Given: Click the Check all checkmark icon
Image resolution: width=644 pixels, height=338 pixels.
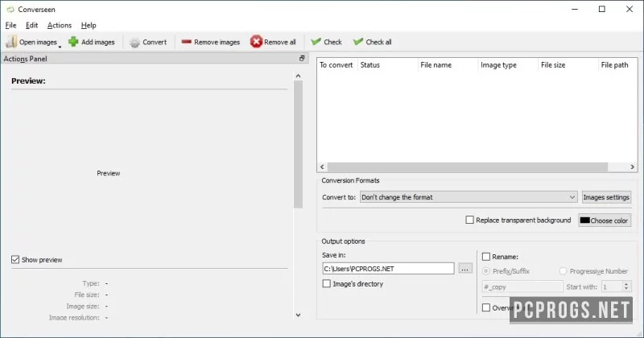Looking at the screenshot, I should (358, 42).
